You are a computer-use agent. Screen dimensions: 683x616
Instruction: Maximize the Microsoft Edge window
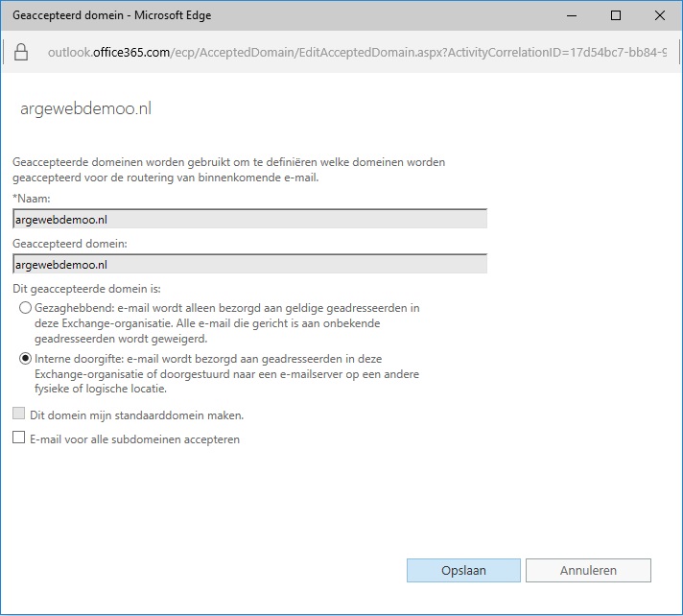coord(616,15)
